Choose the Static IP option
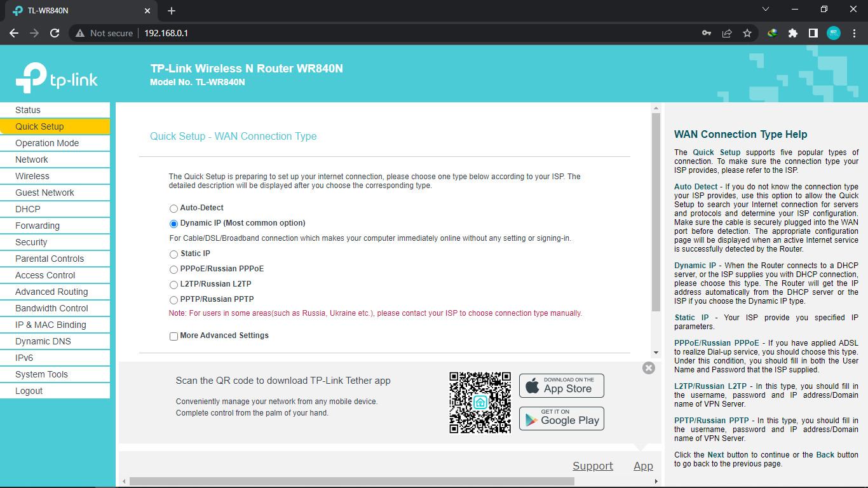 (173, 254)
